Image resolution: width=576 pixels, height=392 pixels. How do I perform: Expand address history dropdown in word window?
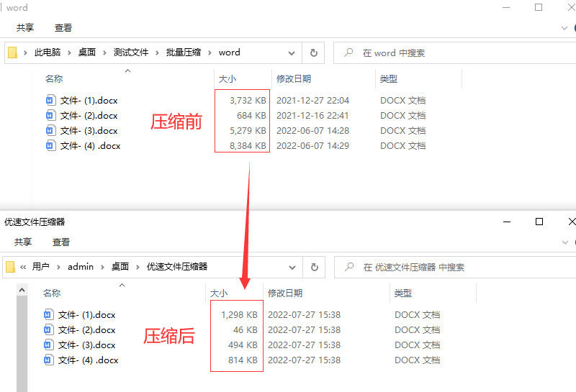point(292,53)
